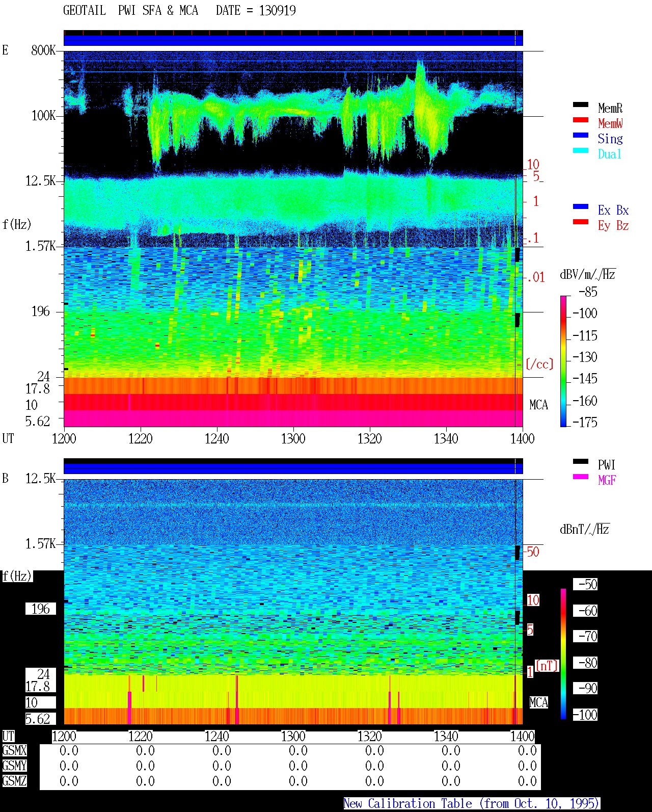Click the -70 value on the dBnT scale
This screenshot has width=652, height=812.
coord(588,637)
